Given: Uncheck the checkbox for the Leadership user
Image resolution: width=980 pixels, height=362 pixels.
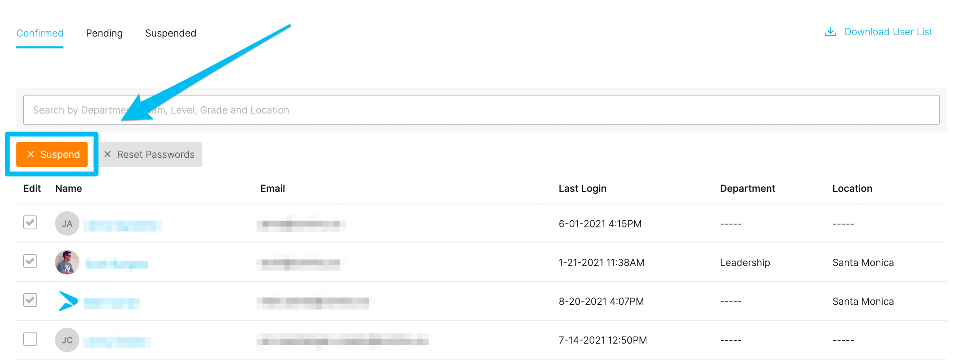Looking at the screenshot, I should [30, 261].
